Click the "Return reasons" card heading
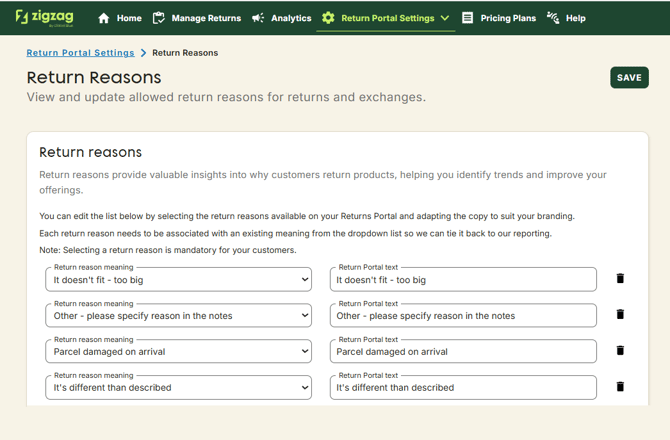This screenshot has width=670, height=440. tap(91, 153)
